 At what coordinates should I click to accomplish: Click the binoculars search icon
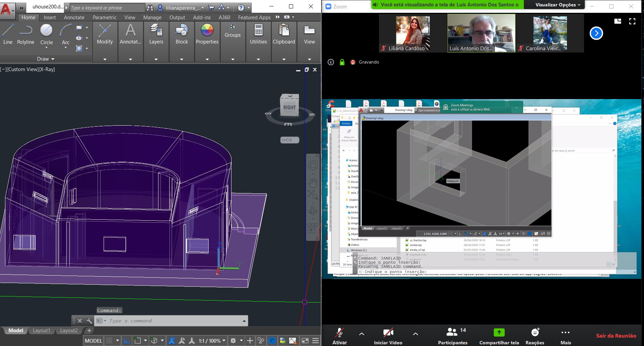click(150, 8)
